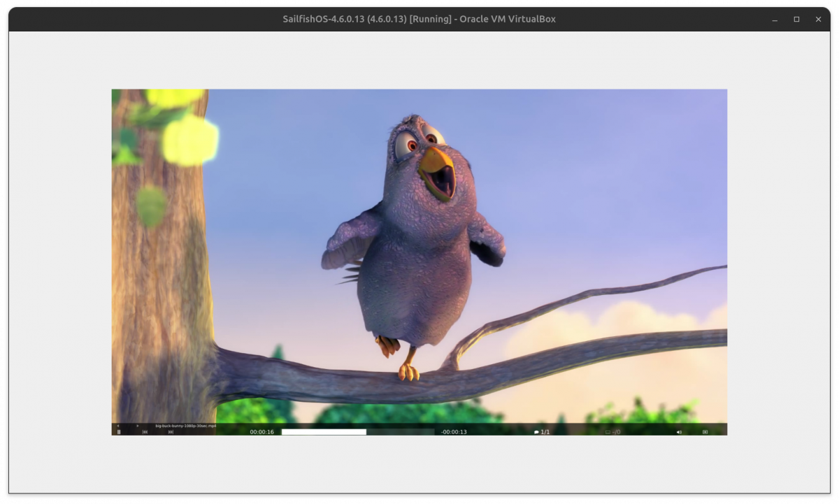
Task: Cycle subtitle track showing -/0
Action: point(612,432)
